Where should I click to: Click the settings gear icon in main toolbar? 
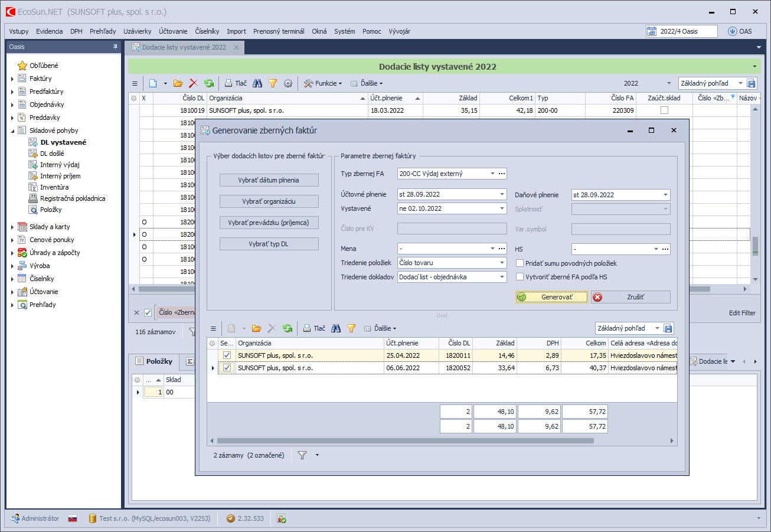288,84
